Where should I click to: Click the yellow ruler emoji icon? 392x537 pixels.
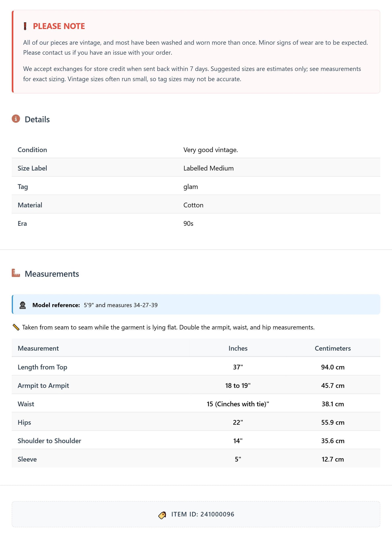[16, 328]
